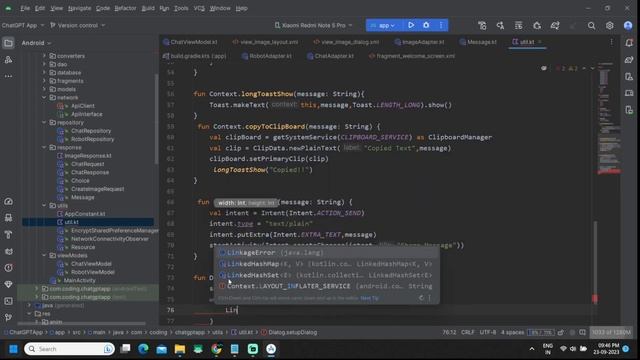Open ChatGPT App project dropdown

tap(22, 25)
